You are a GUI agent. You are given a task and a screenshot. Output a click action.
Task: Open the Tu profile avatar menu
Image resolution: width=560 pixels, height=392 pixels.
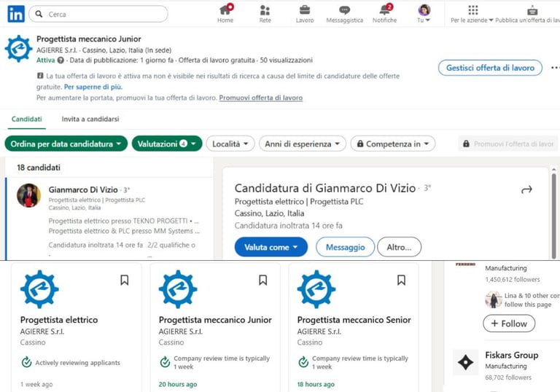(424, 14)
